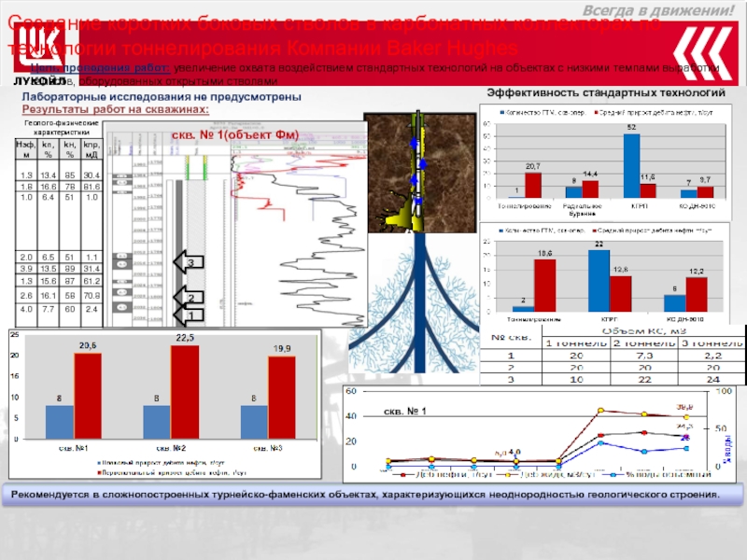The image size is (747, 560).
Task: Select the "Геолого-физические характеристики" table caption
Action: point(61,127)
